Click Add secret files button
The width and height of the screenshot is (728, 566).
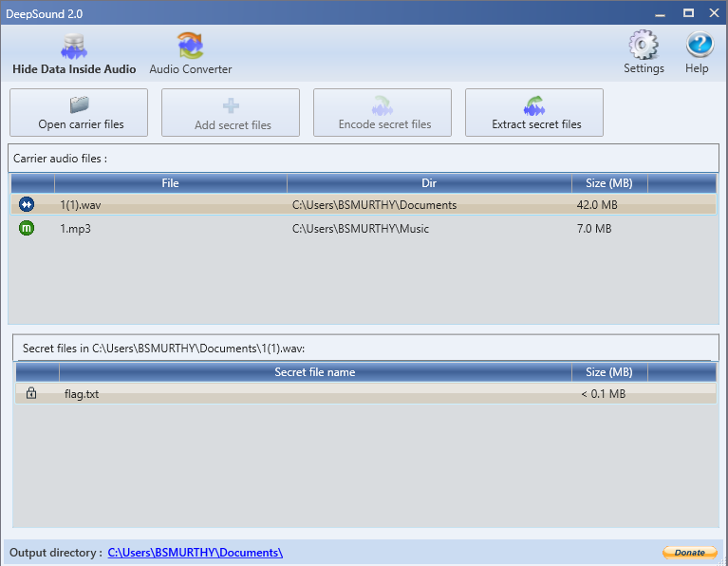click(231, 112)
